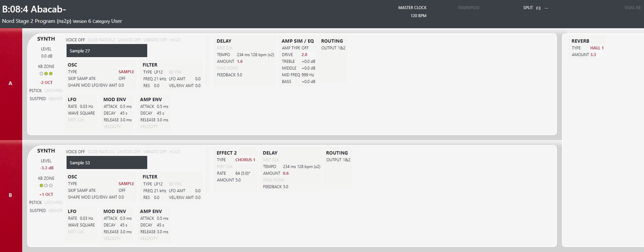Select the red slot B tab
644x252 pixels.
[11, 195]
